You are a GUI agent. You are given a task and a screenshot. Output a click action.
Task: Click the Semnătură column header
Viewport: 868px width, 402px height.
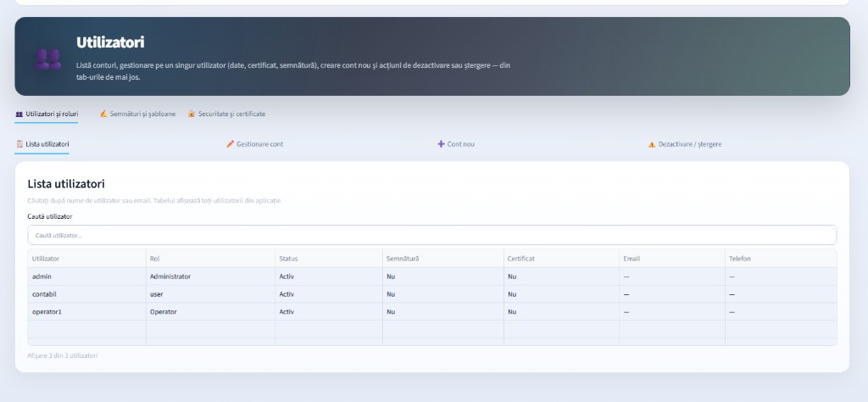pos(442,259)
